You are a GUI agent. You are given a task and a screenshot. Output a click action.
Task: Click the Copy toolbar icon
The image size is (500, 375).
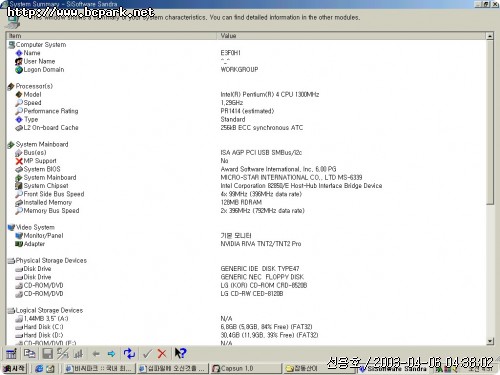point(29,354)
